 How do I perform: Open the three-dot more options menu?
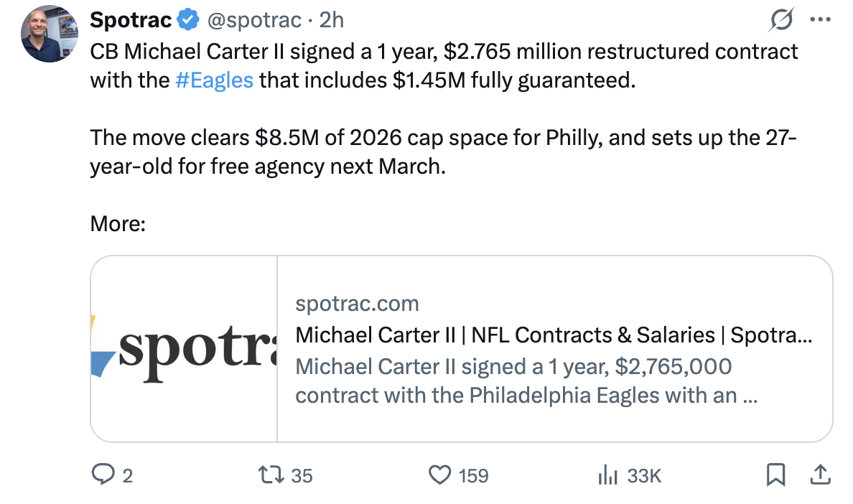coord(820,20)
